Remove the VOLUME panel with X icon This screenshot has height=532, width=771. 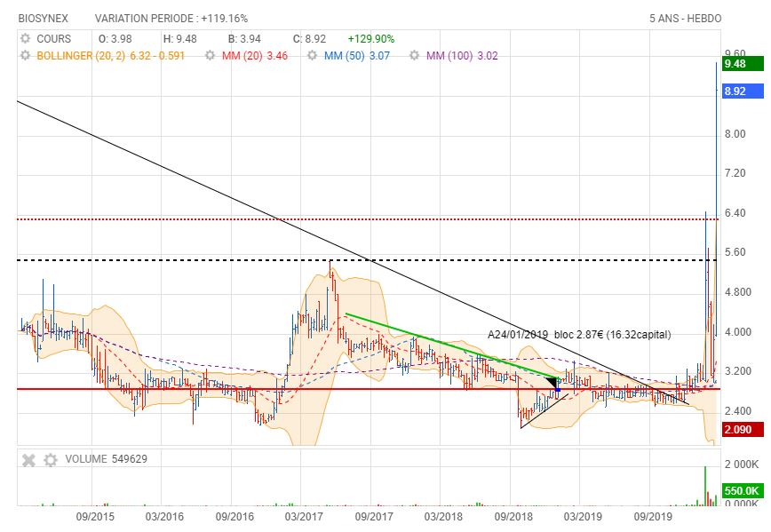[x=29, y=460]
